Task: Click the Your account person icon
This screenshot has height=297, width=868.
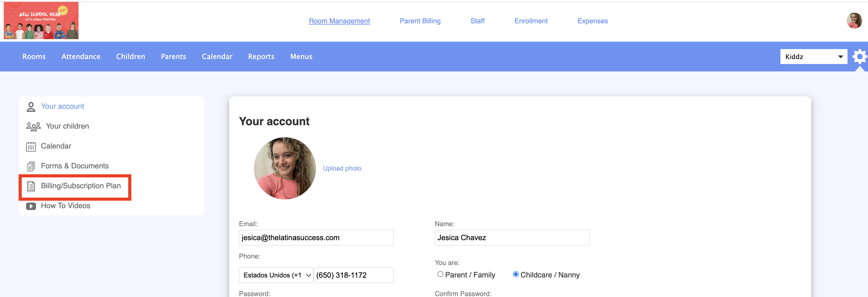Action: click(31, 107)
